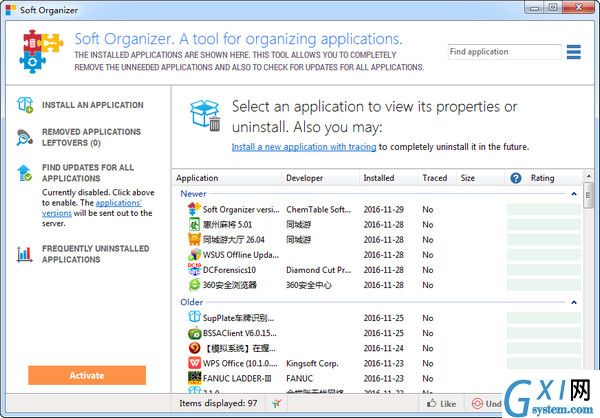
Task: Click the 惠州麻将 5.01 app icon
Action: (x=194, y=224)
